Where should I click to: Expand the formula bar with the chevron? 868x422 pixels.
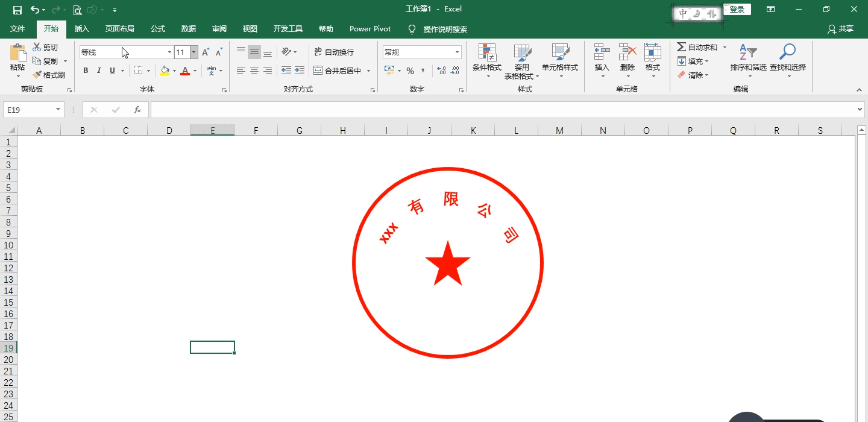[860, 110]
